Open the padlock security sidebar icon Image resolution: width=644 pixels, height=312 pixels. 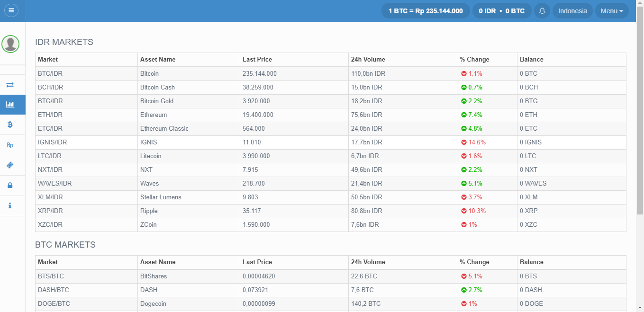(10, 186)
